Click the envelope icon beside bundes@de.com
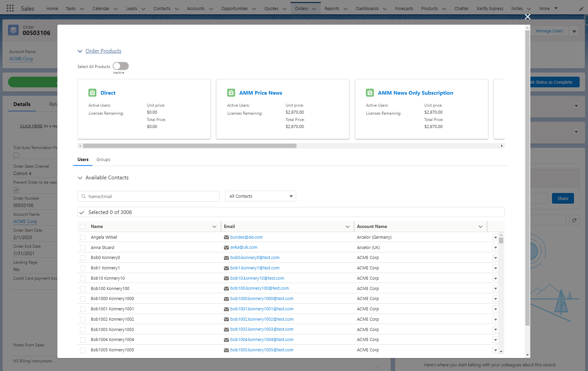588x371 pixels. pos(226,237)
